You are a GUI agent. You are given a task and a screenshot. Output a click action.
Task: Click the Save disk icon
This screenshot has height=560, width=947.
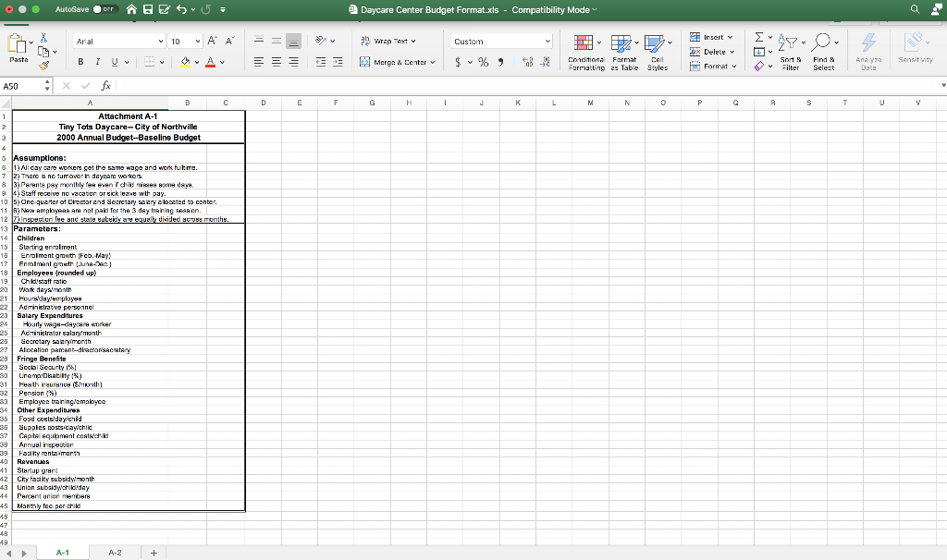(x=147, y=9)
